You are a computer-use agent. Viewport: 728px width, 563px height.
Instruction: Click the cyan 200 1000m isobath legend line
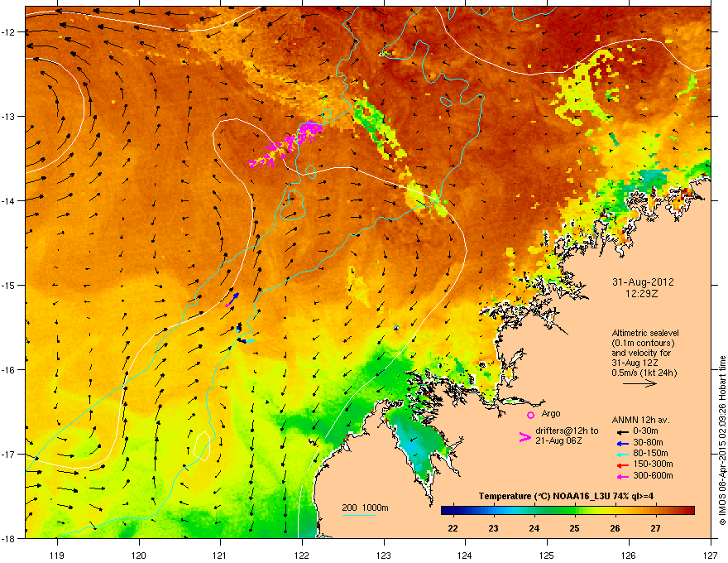pos(358,515)
